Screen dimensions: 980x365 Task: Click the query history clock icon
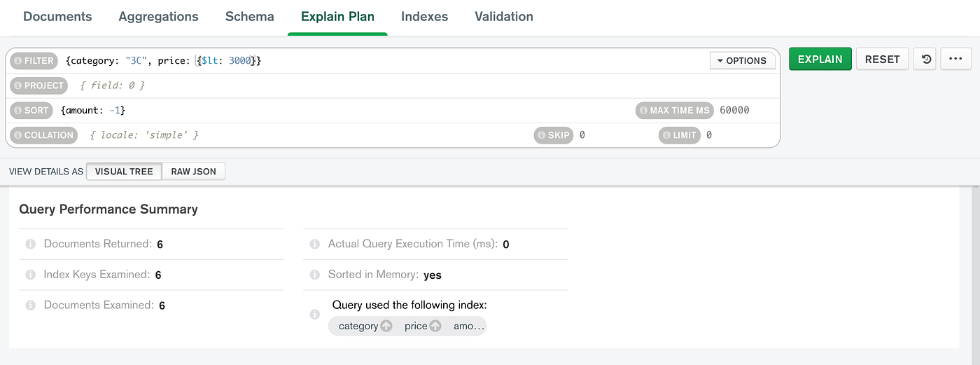[925, 60]
